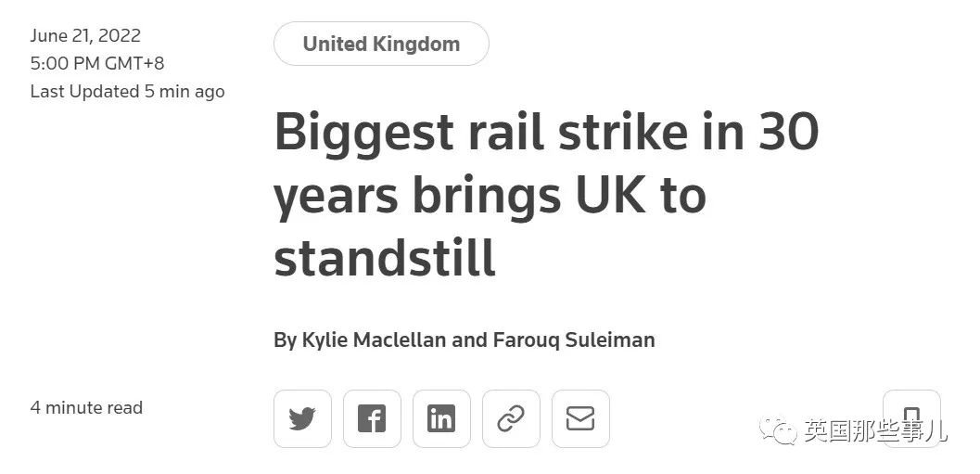Click the article headline text
The image size is (980, 474).
point(546,195)
